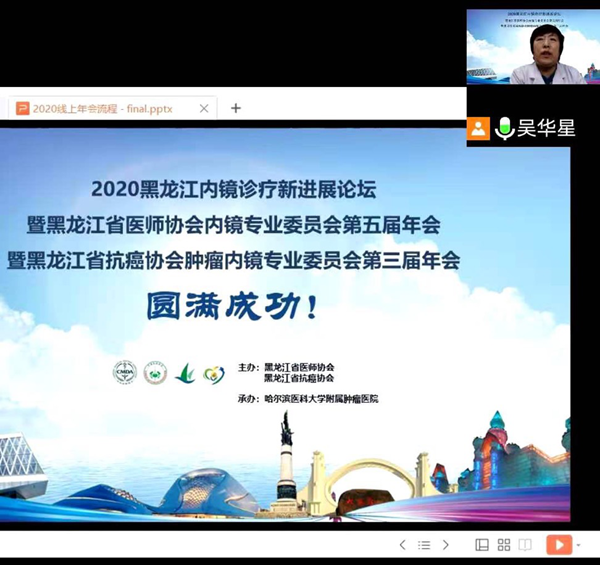Go to next slide arrow

coord(445,545)
